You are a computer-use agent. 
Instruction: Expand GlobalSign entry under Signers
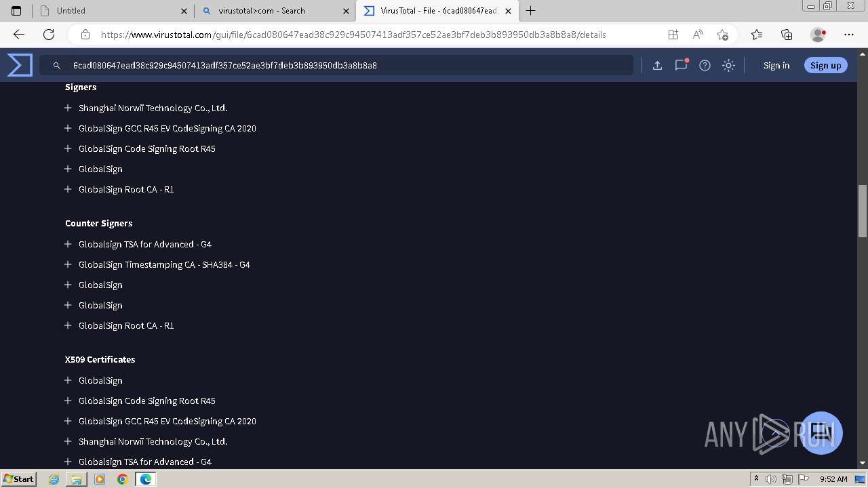tap(68, 169)
